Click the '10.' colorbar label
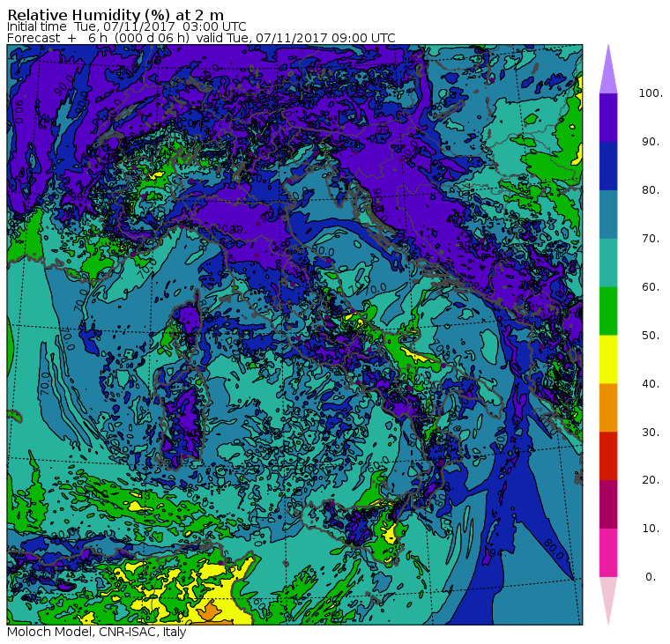670x644 pixels. (651, 529)
